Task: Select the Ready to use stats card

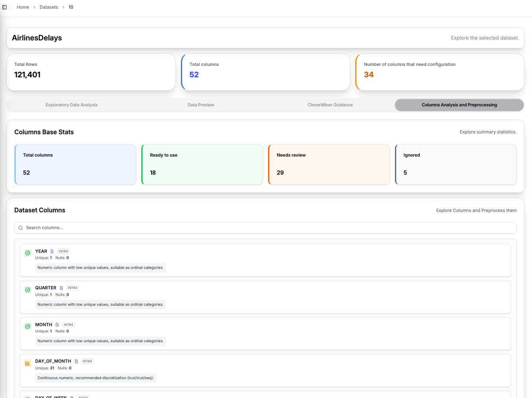Action: pyautogui.click(x=202, y=164)
